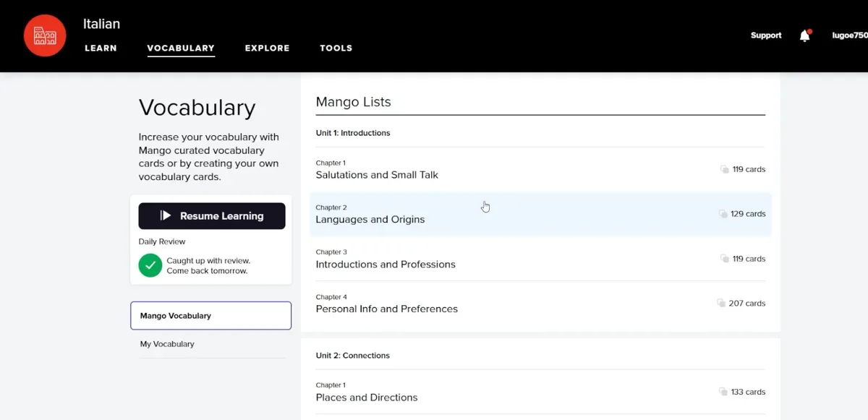Open Personal Info and Preferences chapter
This screenshot has height=420, width=868.
pyautogui.click(x=386, y=309)
